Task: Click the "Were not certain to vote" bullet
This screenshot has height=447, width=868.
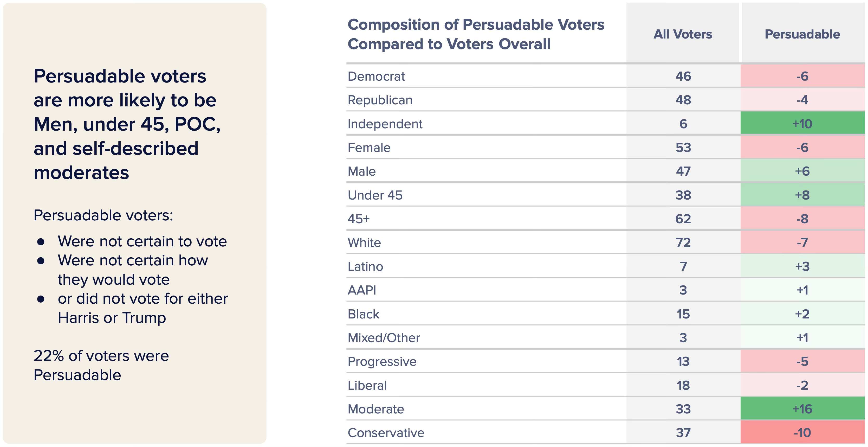Action: 142,241
